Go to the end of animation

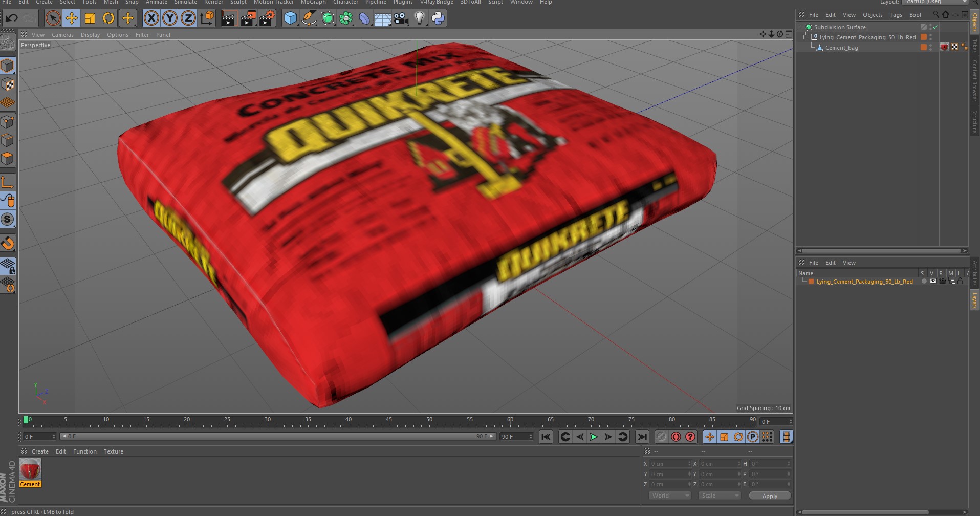click(x=642, y=437)
